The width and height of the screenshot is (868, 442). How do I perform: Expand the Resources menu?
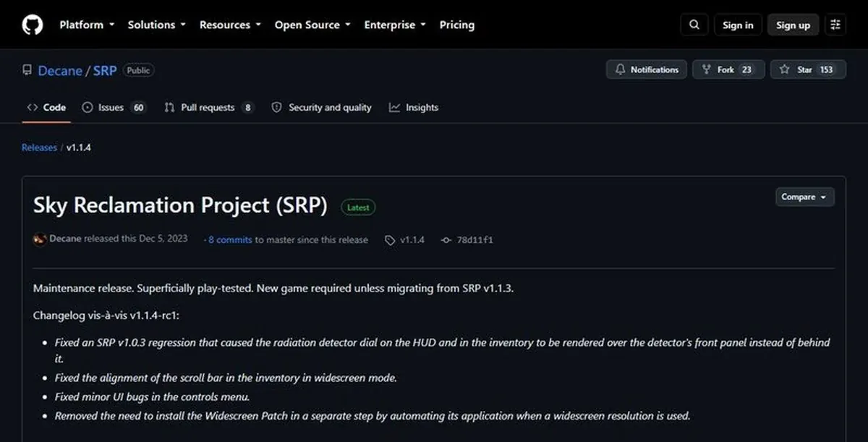pos(230,25)
